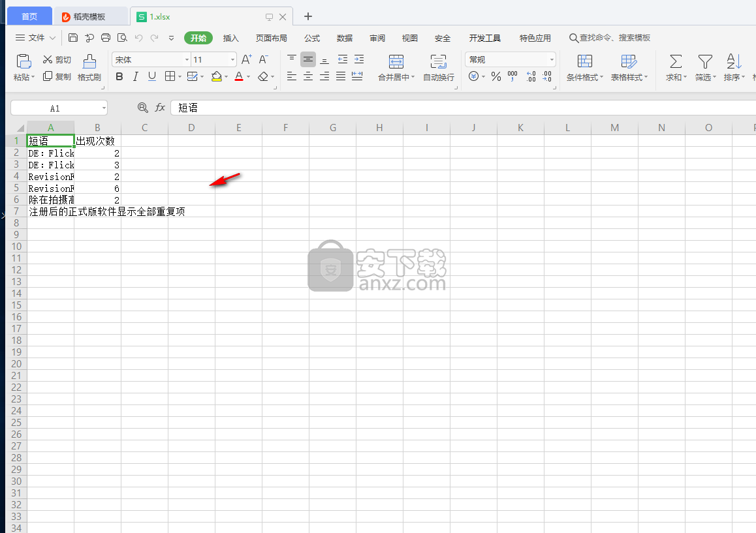The image size is (756, 533).
Task: Align text right
Action: point(324,76)
